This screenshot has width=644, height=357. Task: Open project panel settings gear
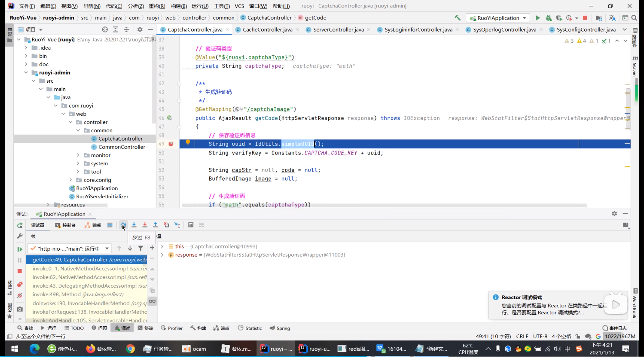pos(140,29)
